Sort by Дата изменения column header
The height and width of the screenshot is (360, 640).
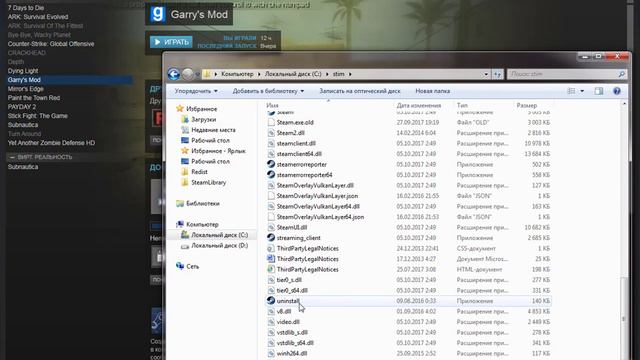click(x=419, y=105)
